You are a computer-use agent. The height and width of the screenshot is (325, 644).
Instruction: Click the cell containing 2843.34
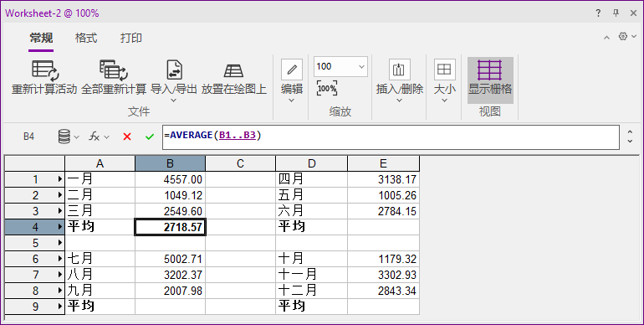pyautogui.click(x=383, y=291)
